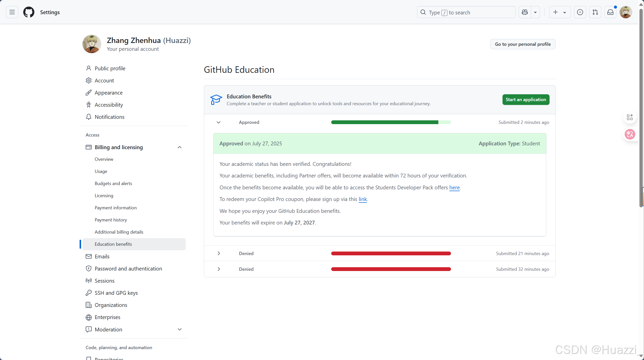The height and width of the screenshot is (360, 644).
Task: Click 'Submitted 2 minutes ago' text
Action: (x=524, y=122)
